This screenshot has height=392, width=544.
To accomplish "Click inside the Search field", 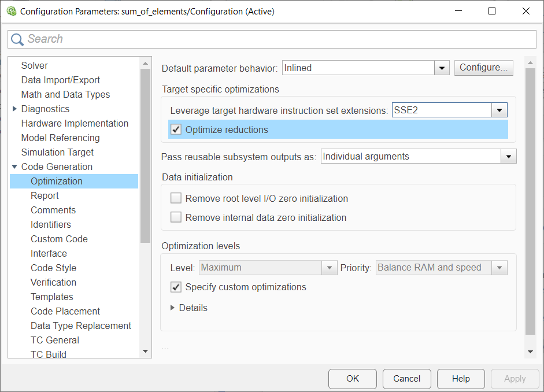I will click(277, 39).
